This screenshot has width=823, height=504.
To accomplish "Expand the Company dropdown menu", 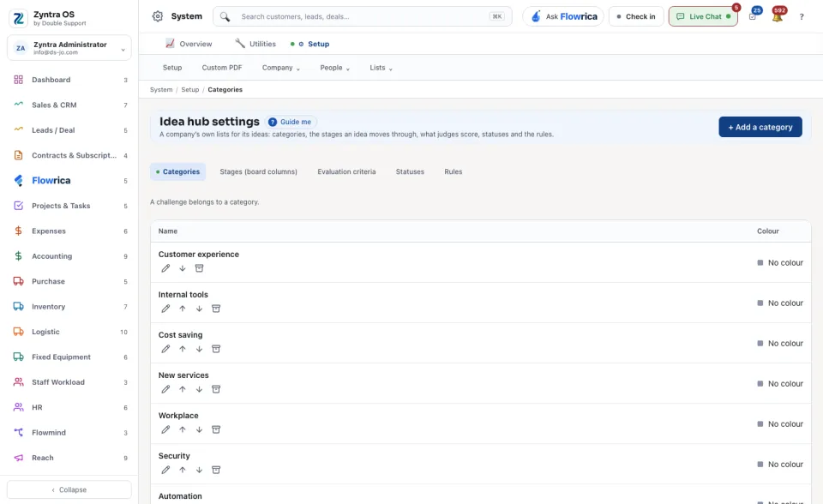I will [281, 68].
